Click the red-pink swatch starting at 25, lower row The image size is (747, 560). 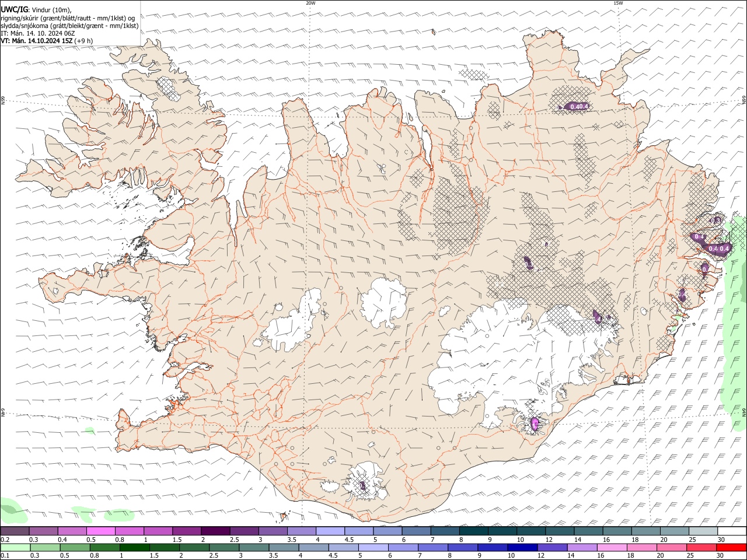click(701, 547)
